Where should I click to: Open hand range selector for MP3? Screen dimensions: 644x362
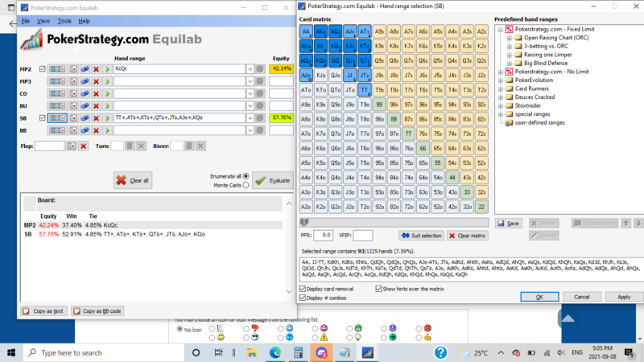coord(57,81)
